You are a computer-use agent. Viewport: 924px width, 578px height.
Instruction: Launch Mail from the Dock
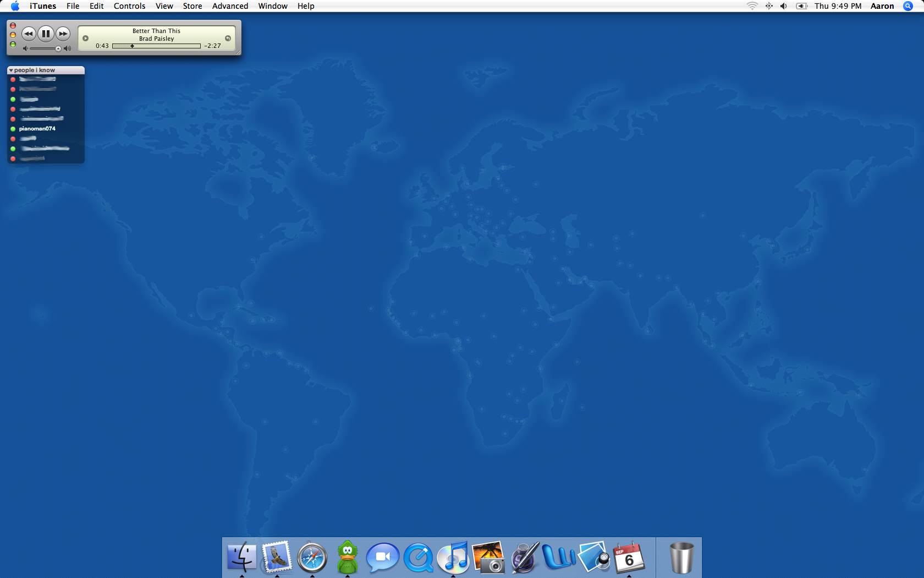coord(277,557)
